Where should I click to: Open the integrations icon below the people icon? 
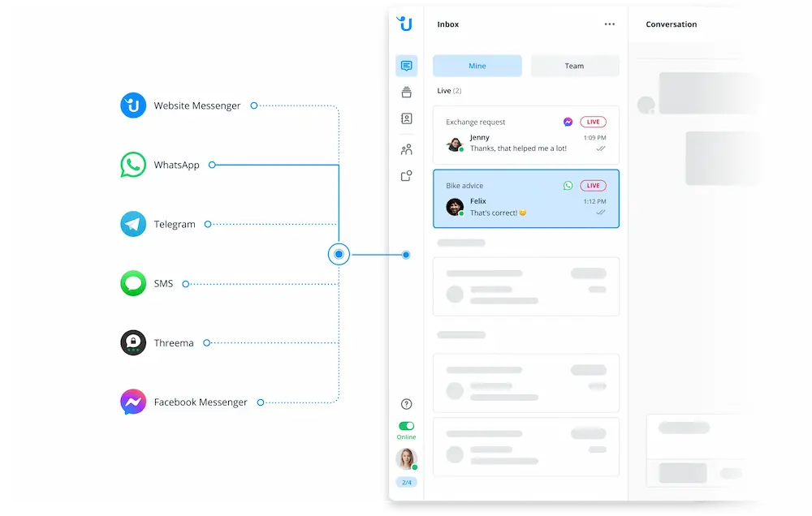[x=406, y=175]
